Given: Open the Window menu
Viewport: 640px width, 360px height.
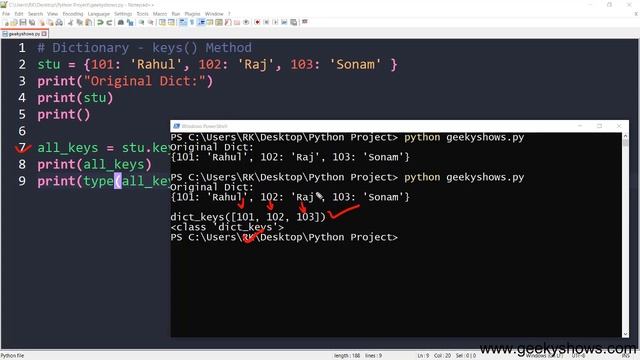Looking at the screenshot, I should (x=214, y=14).
